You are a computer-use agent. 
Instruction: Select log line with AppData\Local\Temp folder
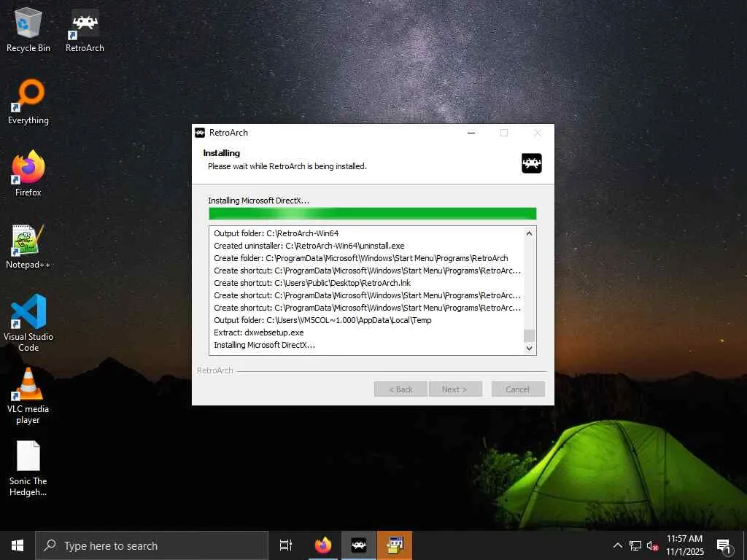point(322,320)
